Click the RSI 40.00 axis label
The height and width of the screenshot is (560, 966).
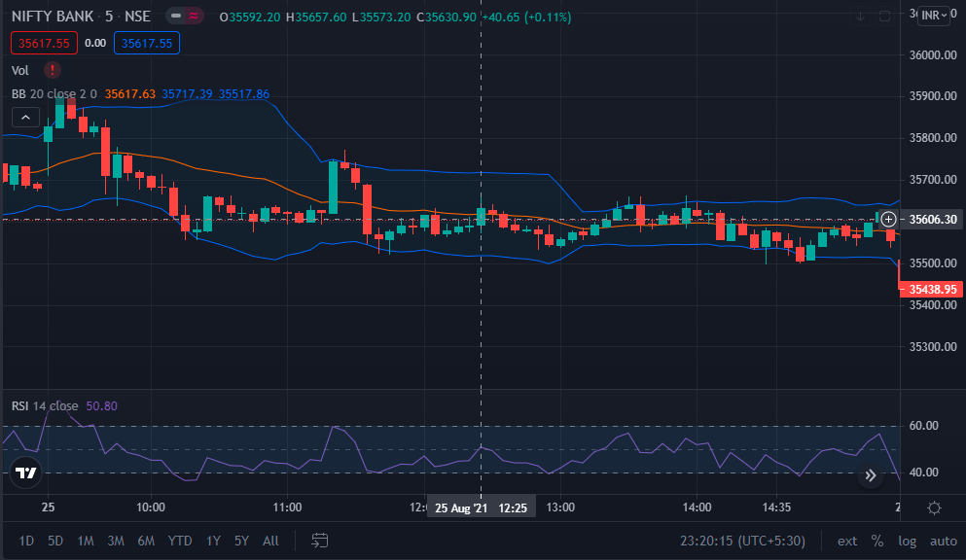(923, 472)
